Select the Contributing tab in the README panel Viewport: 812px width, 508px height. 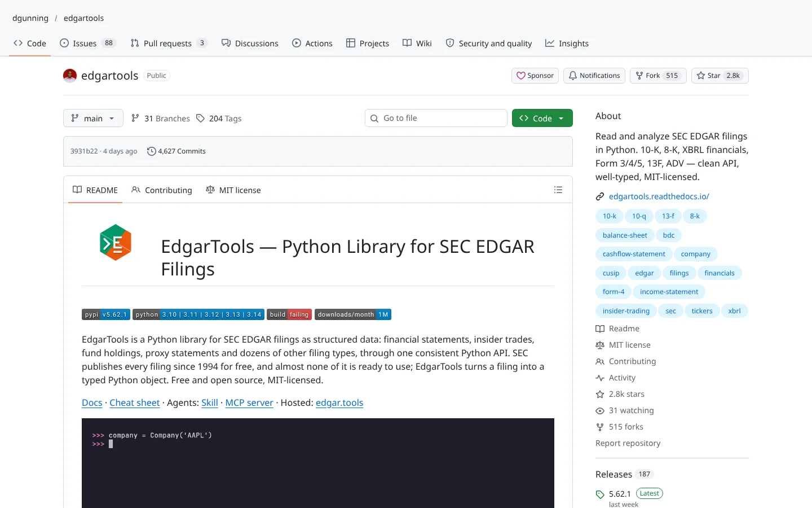coord(162,190)
